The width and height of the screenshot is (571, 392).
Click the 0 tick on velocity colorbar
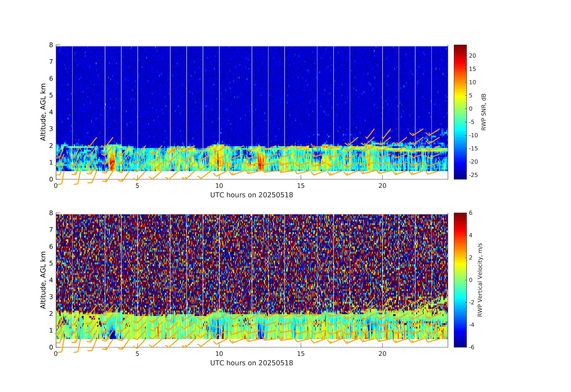(471, 280)
